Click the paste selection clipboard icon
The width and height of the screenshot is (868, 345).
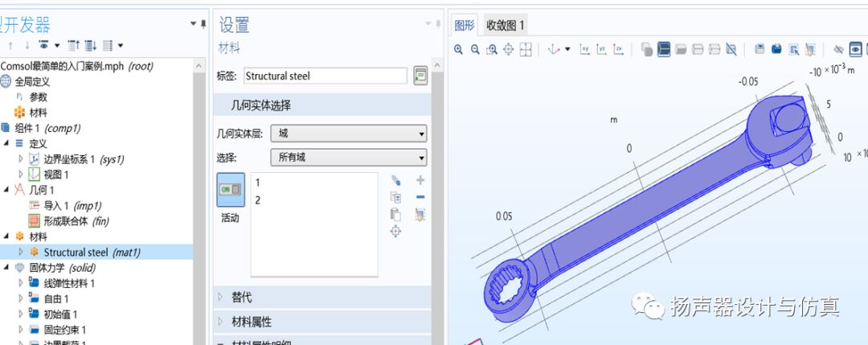(x=395, y=214)
